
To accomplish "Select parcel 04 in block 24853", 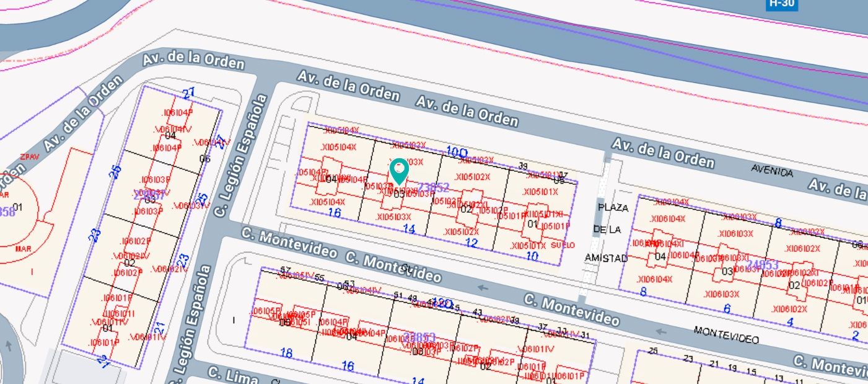I will 660,256.
